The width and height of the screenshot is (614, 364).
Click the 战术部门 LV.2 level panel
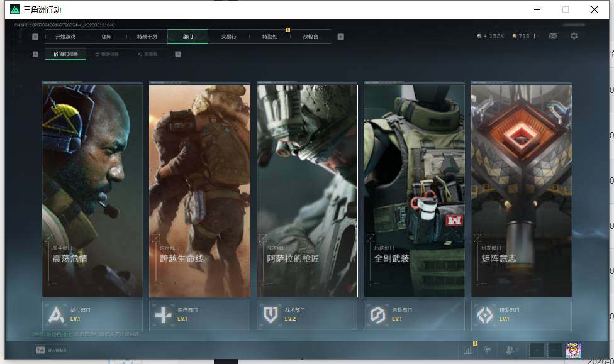point(307,315)
